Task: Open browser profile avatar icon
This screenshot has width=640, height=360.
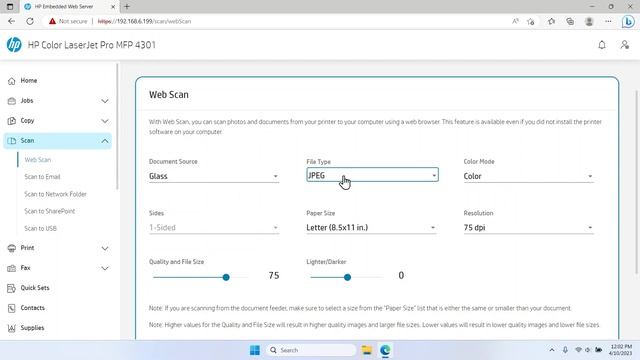Action: coord(589,21)
